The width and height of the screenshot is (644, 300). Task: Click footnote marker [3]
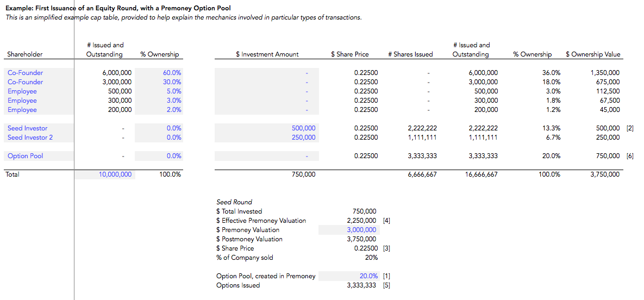tap(386, 248)
